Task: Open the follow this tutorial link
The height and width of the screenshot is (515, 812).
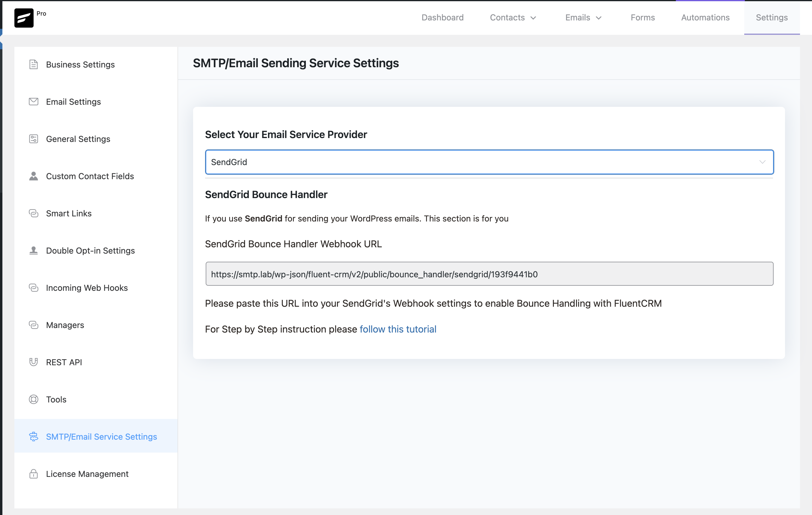Action: pos(398,329)
